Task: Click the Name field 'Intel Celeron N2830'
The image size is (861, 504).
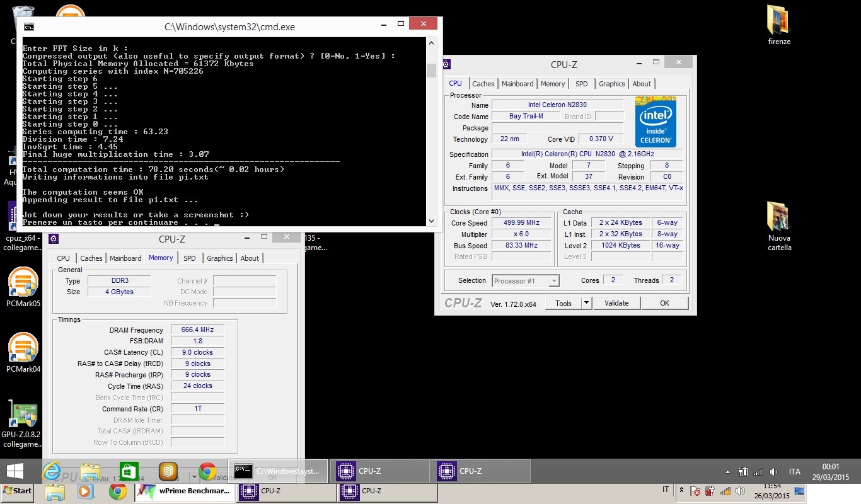Action: pyautogui.click(x=558, y=105)
